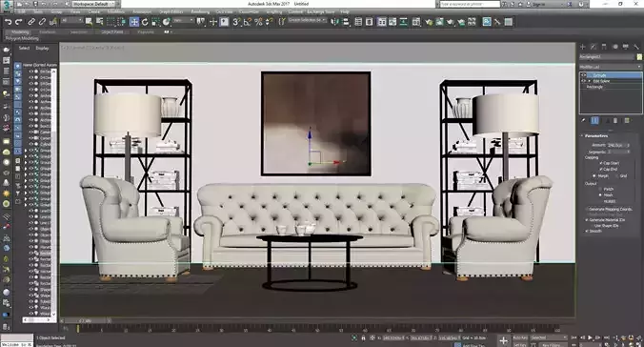Toggle the Cap Start checkbox

pyautogui.click(x=601, y=163)
